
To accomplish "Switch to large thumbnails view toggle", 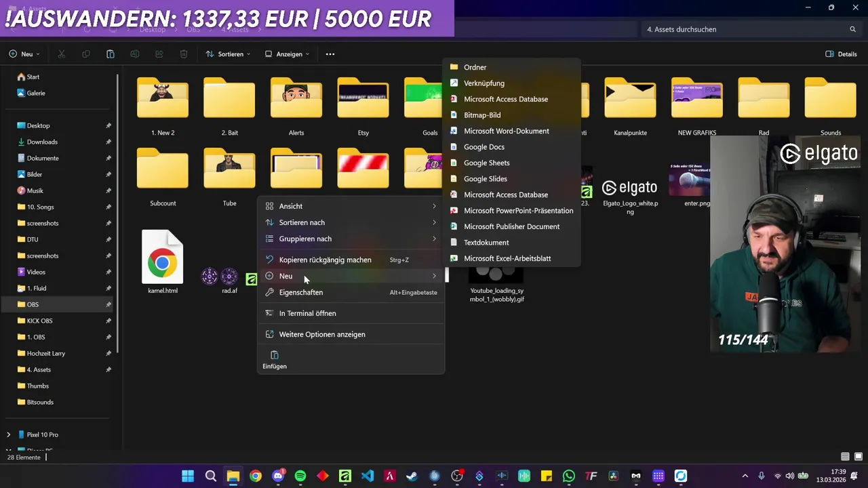I will (859, 457).
